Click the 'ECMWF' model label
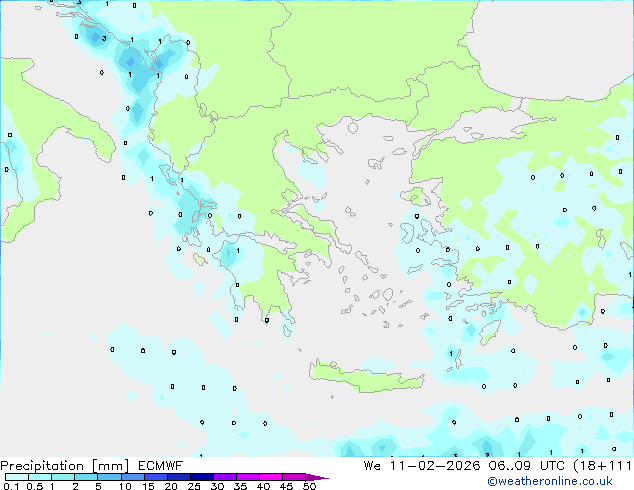The width and height of the screenshot is (634, 490). (x=161, y=466)
